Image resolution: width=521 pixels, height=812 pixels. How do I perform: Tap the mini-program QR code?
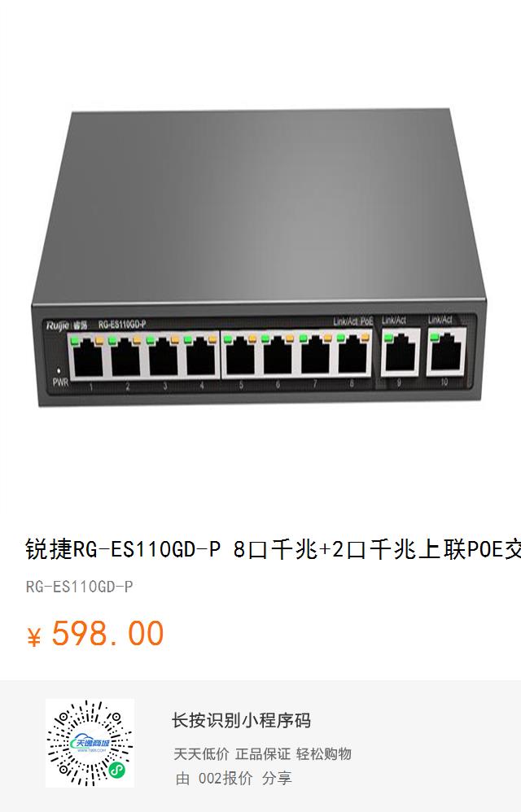[90, 743]
